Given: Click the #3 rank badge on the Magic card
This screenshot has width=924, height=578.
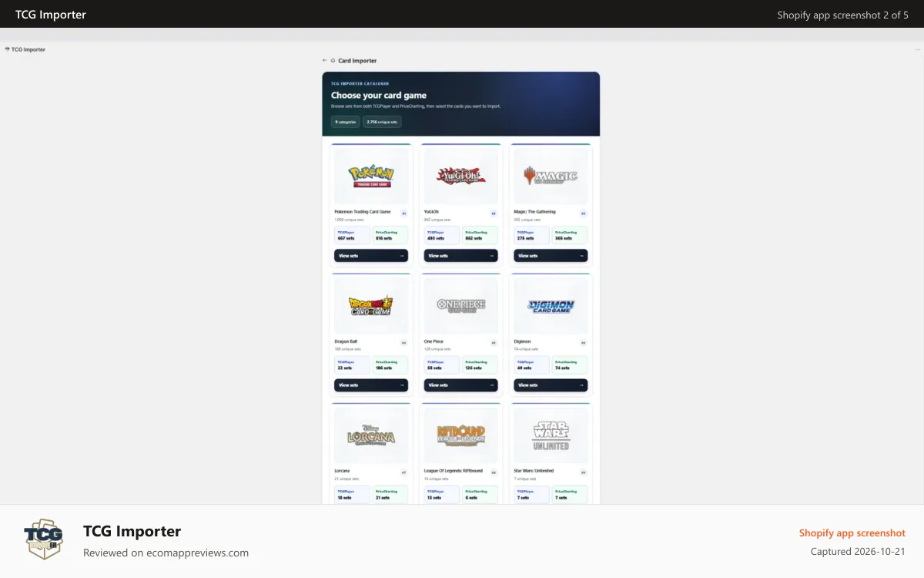Looking at the screenshot, I should tap(584, 213).
